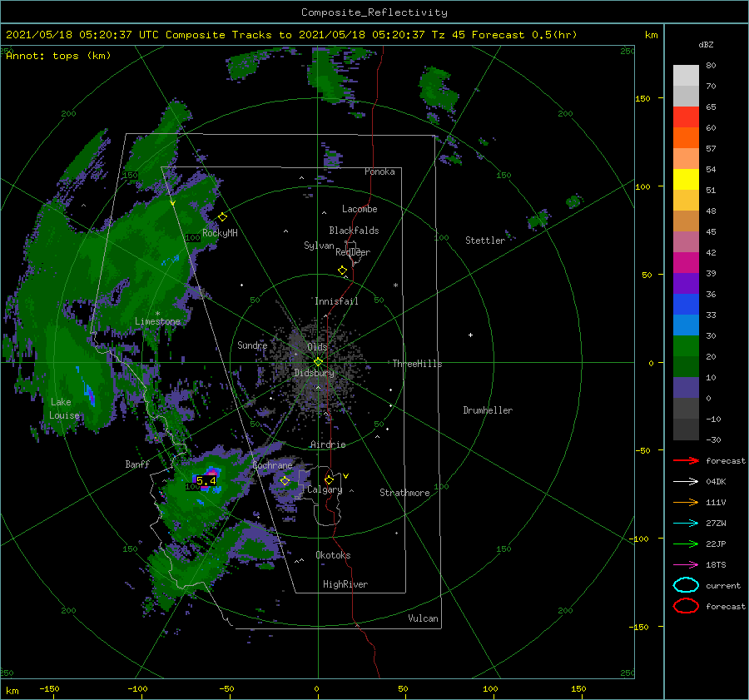Image resolution: width=749 pixels, height=700 pixels.
Task: Click the ThreeHills label
Action: point(417,364)
